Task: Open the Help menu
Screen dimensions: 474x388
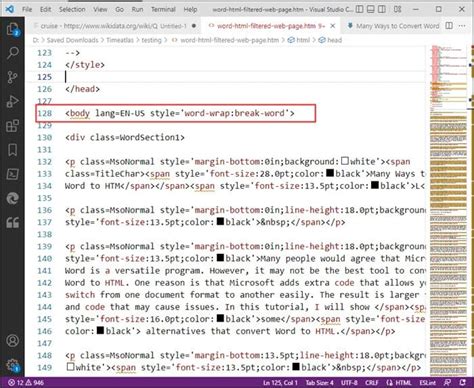Action: (190, 9)
